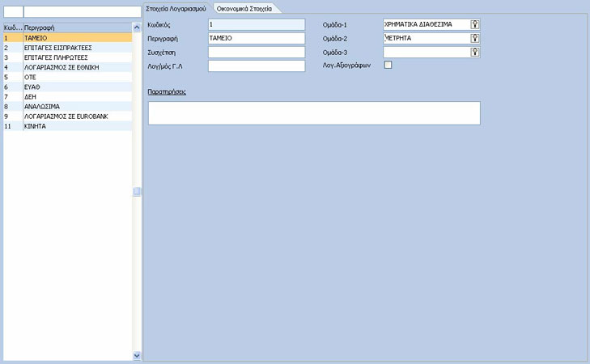Open lookup icon for Ομάδα-2 field
Image resolution: width=590 pixels, height=364 pixels.
(475, 38)
